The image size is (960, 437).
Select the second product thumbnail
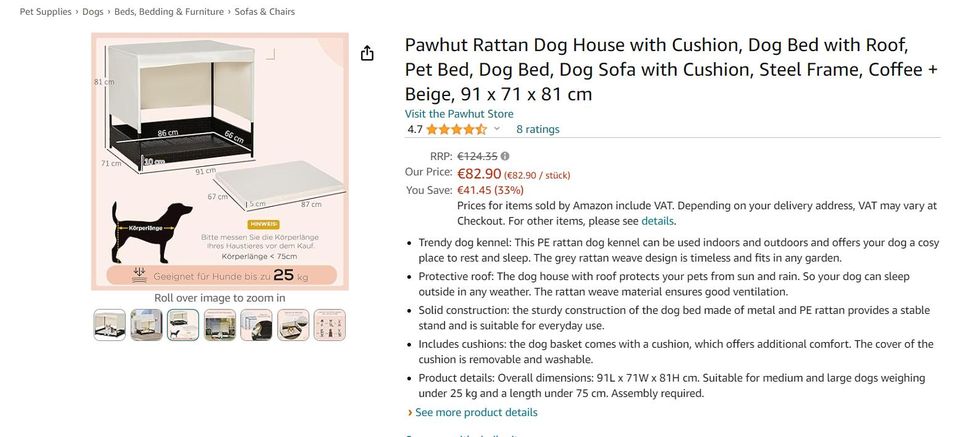146,323
